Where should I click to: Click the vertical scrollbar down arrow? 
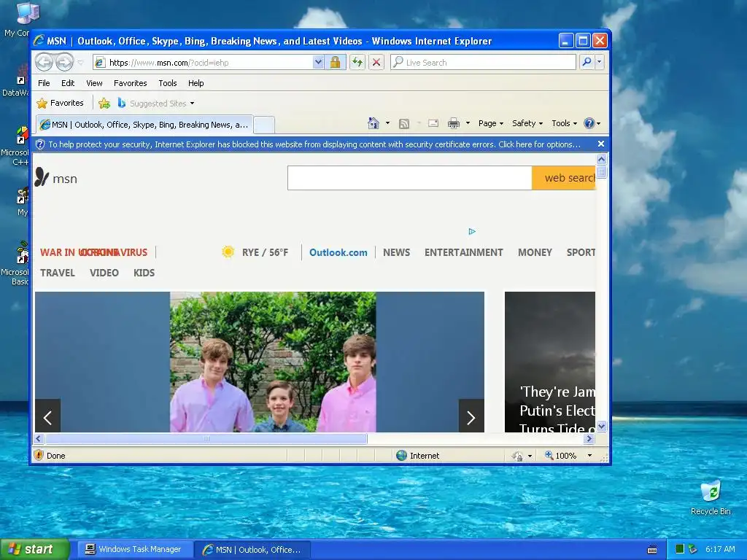tap(601, 426)
